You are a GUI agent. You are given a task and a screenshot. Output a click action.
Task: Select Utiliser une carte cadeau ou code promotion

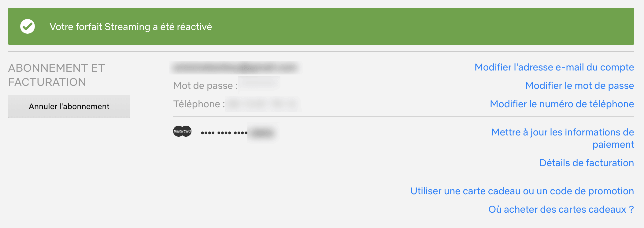point(522,191)
